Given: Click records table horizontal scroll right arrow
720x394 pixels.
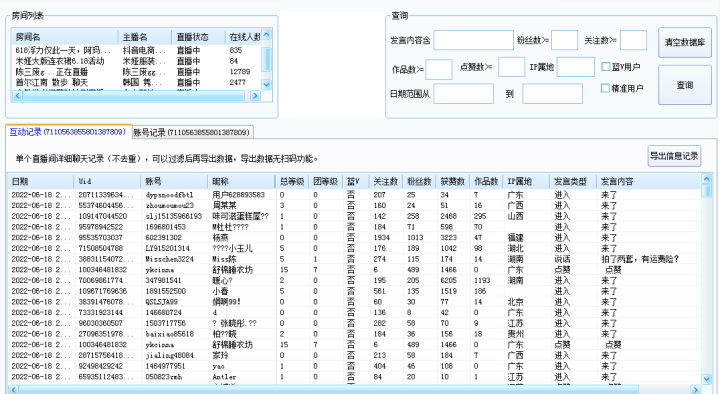Looking at the screenshot, I should (x=696, y=390).
